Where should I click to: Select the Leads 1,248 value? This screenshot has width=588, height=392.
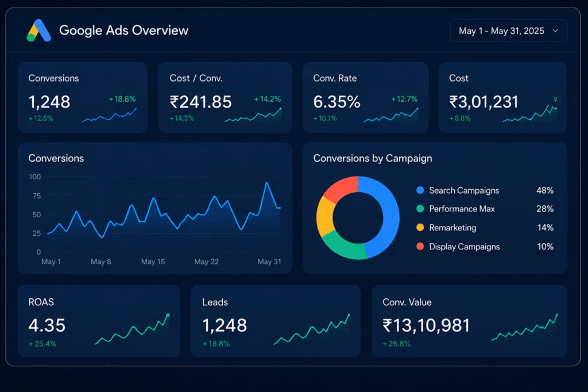pyautogui.click(x=225, y=325)
